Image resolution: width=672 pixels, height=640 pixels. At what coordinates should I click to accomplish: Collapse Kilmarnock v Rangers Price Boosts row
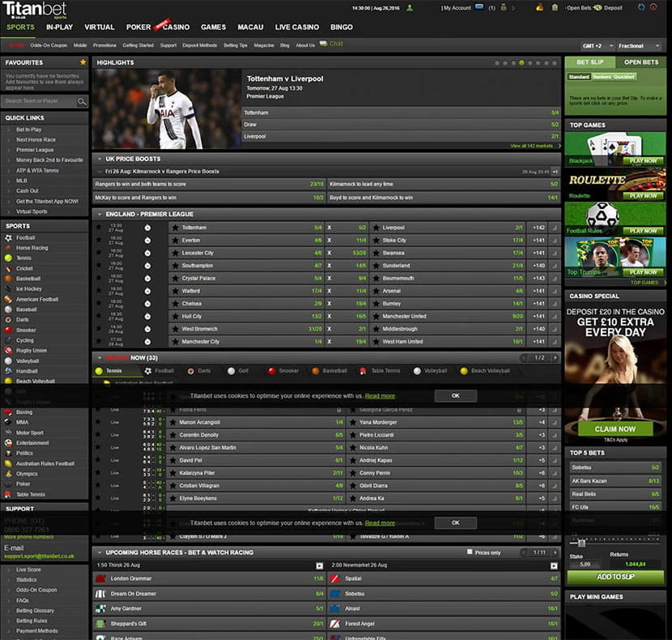click(100, 172)
